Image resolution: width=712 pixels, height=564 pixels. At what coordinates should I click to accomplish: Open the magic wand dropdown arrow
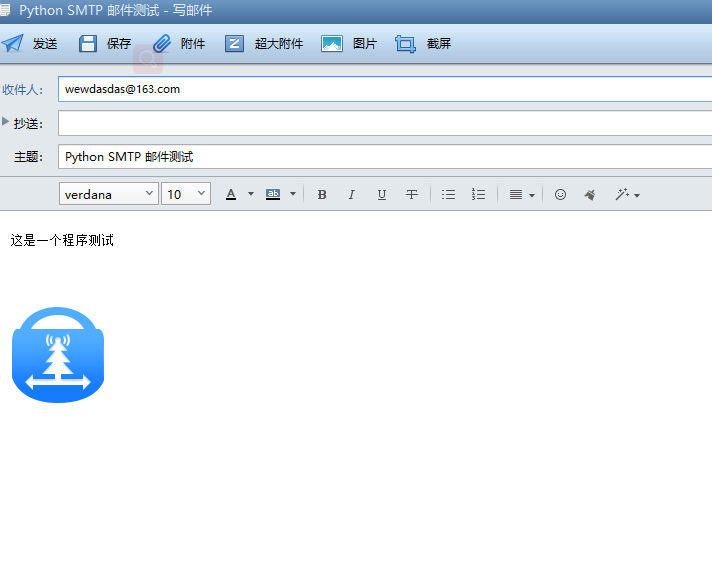pos(637,196)
